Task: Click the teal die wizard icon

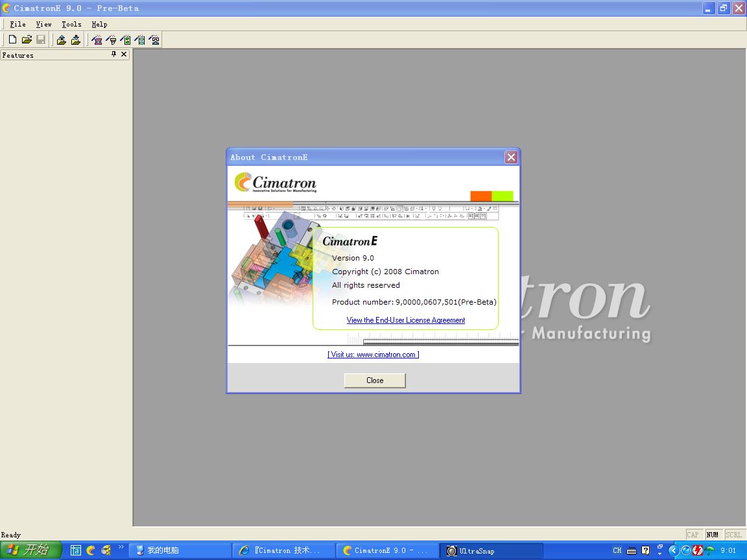Action: (x=154, y=40)
